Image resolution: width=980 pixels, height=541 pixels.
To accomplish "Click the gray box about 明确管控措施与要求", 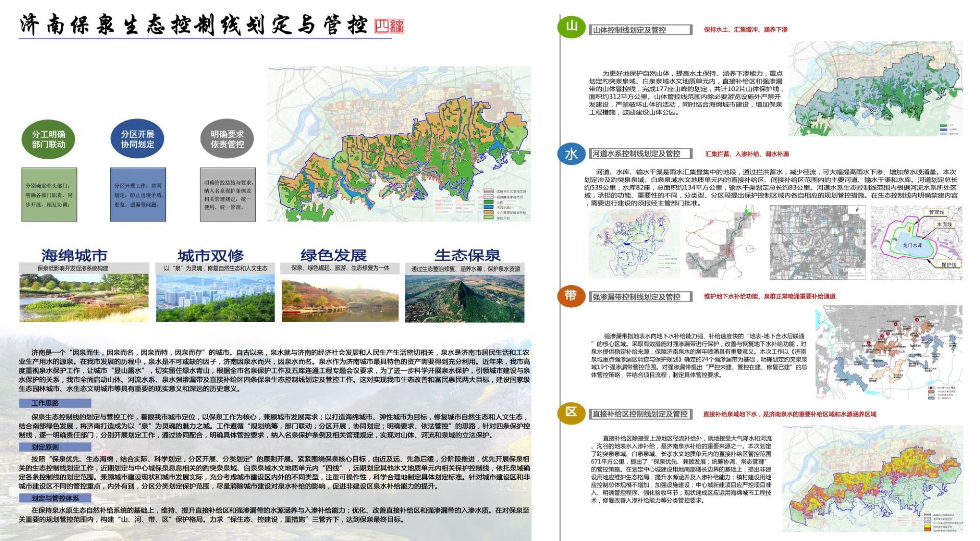I will pyautogui.click(x=228, y=194).
